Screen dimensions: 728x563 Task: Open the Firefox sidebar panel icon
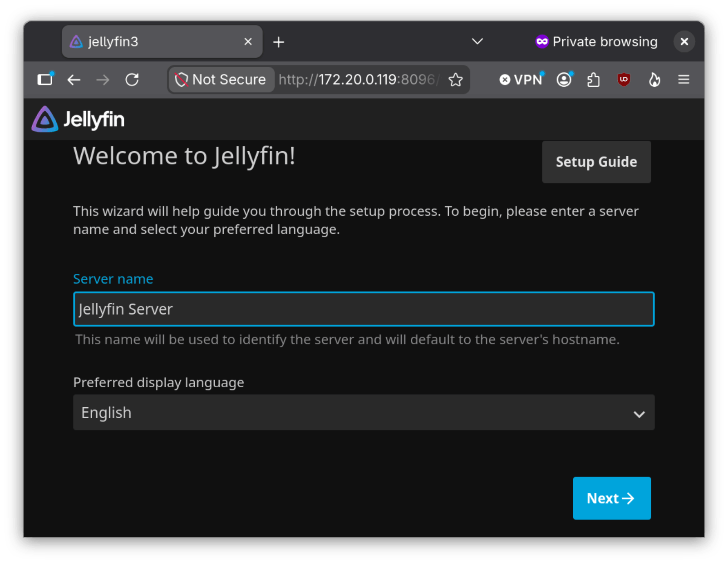(x=45, y=79)
